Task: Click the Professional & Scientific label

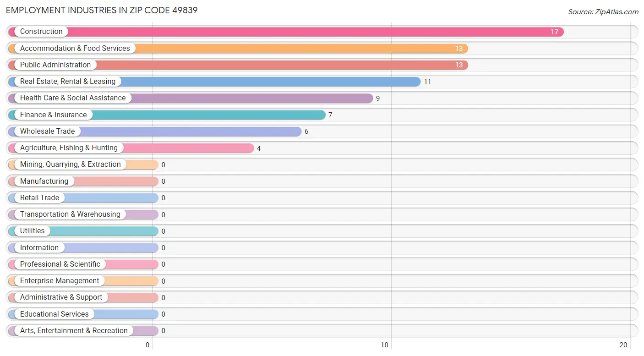Action: tap(60, 264)
